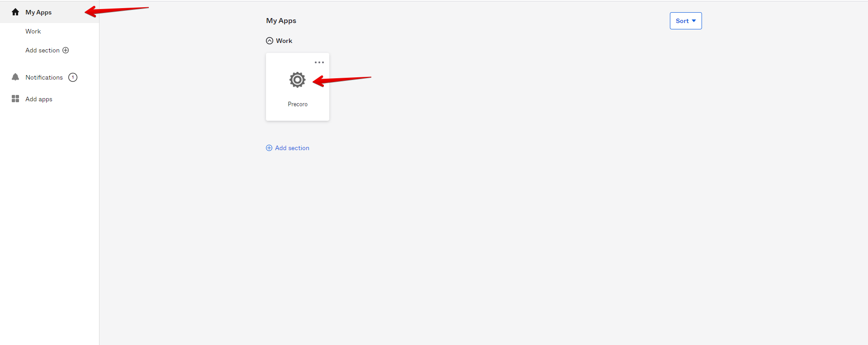Open the Sort dropdown
This screenshot has width=868, height=345.
click(x=686, y=21)
